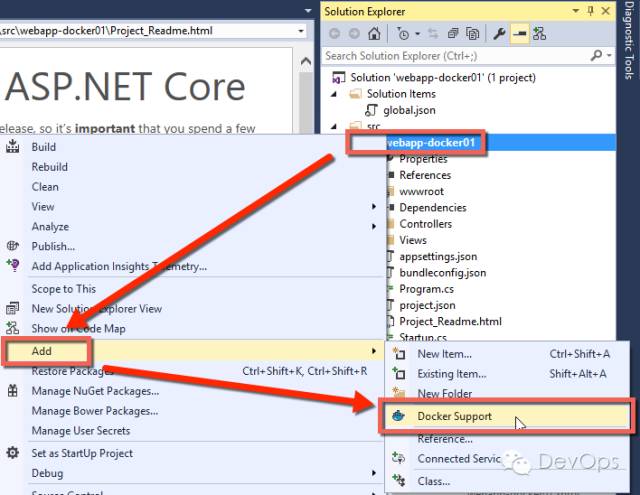Click the New Solution Explorer View icon
640x495 pixels.
point(13,308)
